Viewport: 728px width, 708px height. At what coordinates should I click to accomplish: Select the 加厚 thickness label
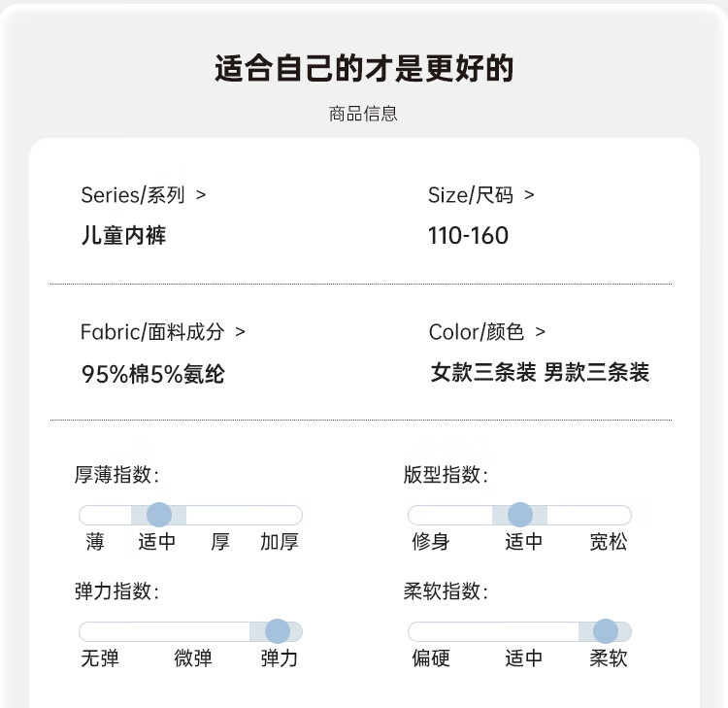tap(280, 542)
